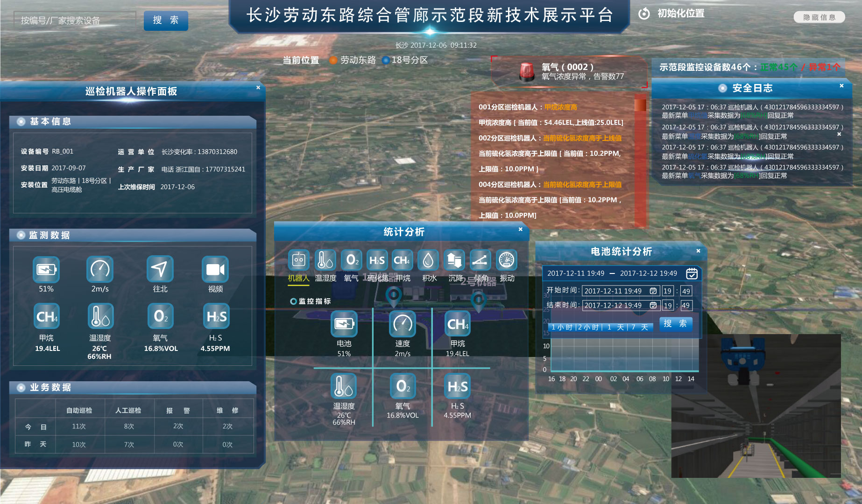Open the date range calendar picker icon
This screenshot has width=862, height=504.
pos(692,273)
